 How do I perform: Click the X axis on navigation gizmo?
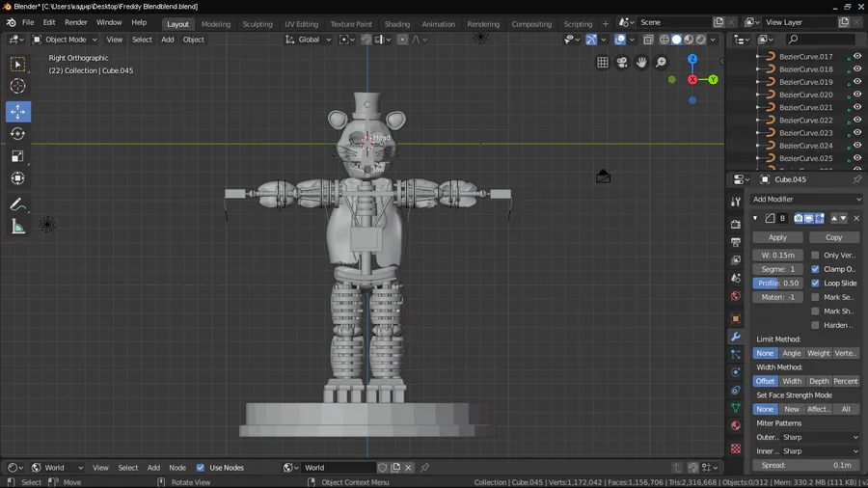692,80
